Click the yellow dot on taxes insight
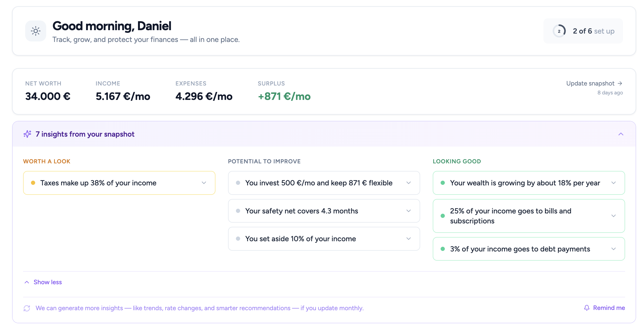Image resolution: width=644 pixels, height=333 pixels. pos(33,183)
